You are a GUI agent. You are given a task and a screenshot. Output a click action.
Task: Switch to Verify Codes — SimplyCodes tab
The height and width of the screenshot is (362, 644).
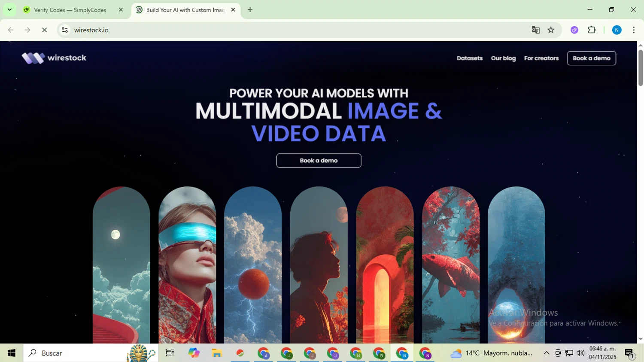click(x=70, y=10)
